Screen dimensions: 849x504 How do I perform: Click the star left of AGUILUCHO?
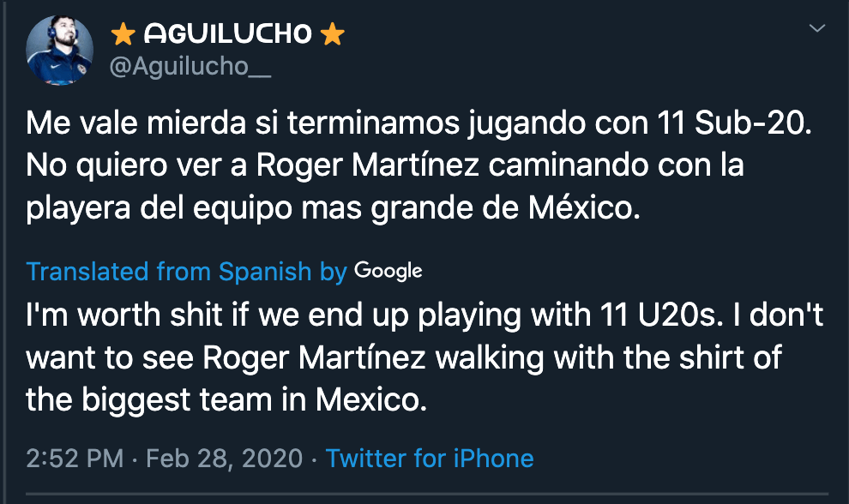pyautogui.click(x=123, y=34)
